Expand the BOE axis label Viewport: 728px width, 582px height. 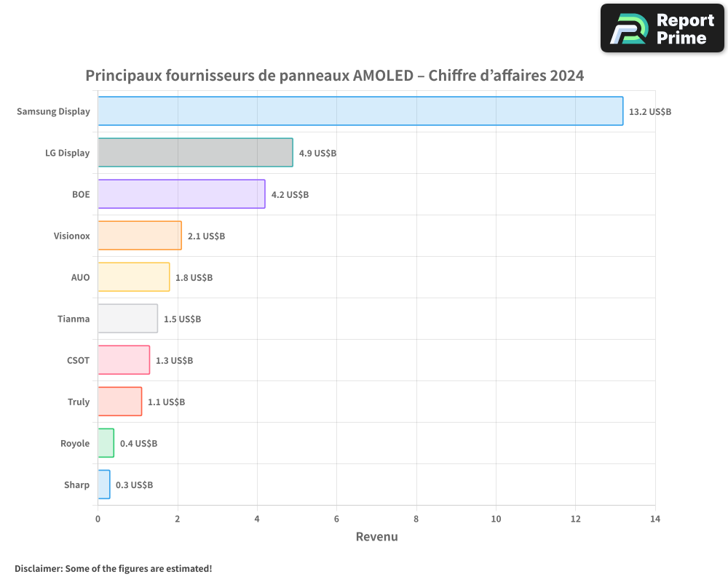coord(81,194)
